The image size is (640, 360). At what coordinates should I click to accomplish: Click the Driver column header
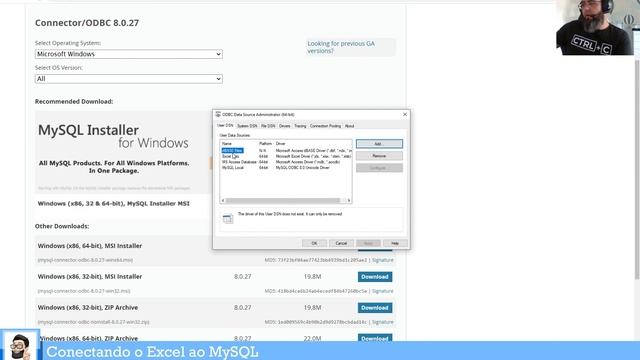tap(281, 144)
